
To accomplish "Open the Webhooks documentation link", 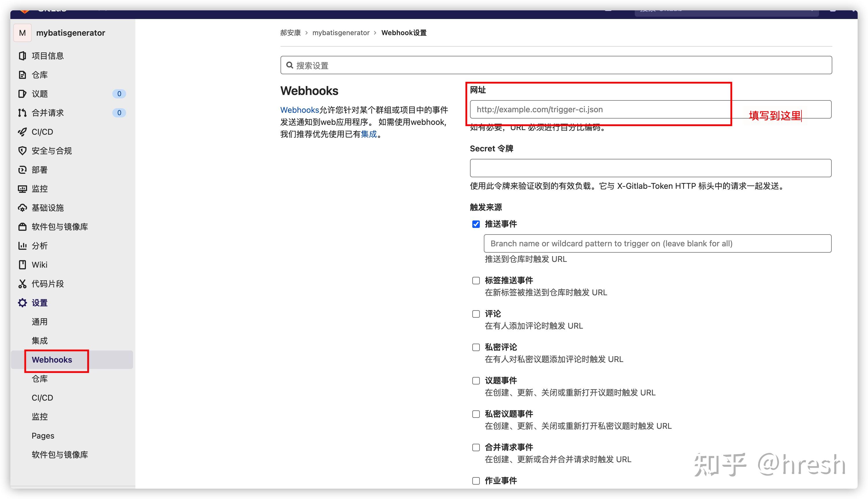I will click(300, 110).
